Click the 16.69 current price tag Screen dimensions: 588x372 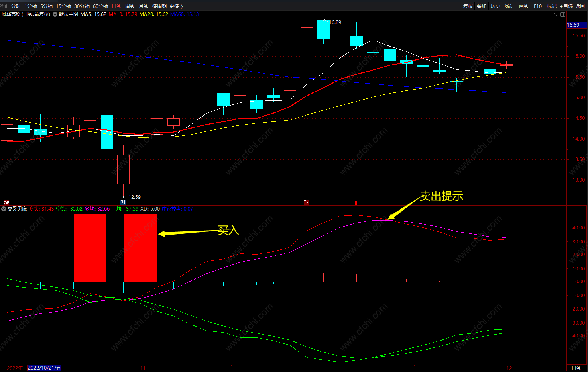[x=576, y=25]
